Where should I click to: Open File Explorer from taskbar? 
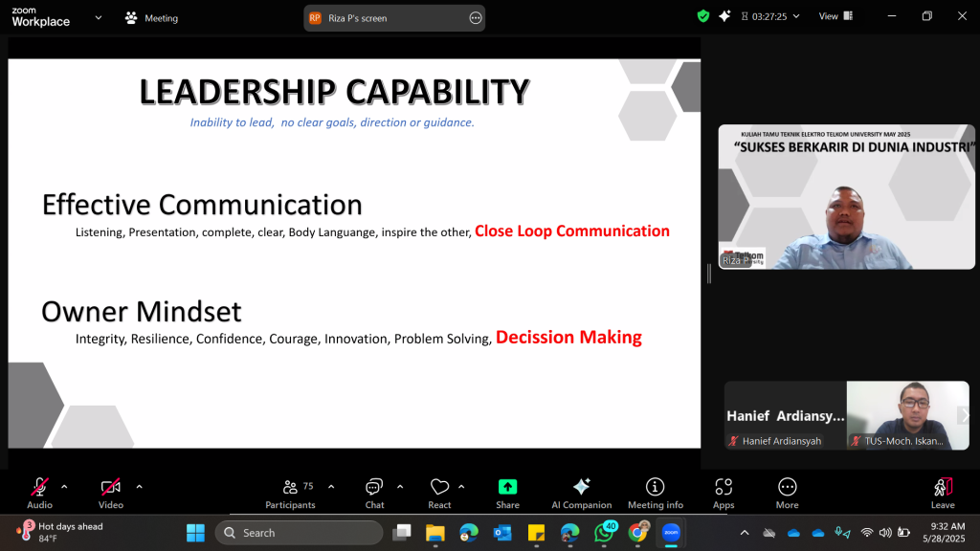tap(435, 533)
